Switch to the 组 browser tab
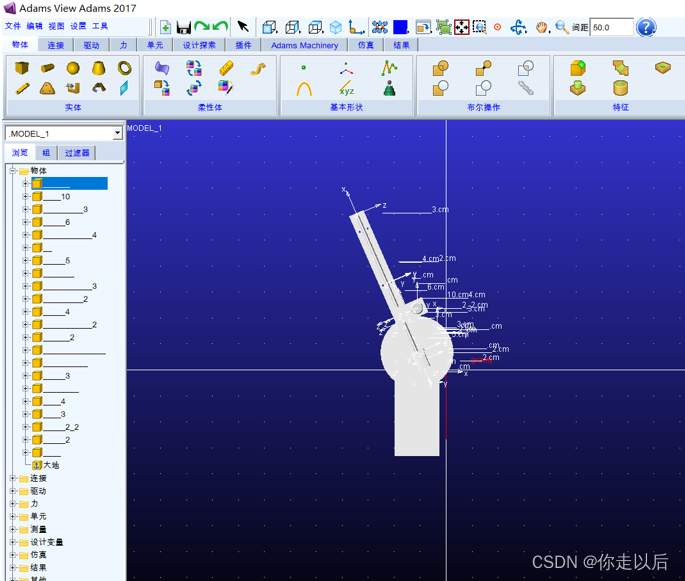685x581 pixels. click(x=46, y=153)
